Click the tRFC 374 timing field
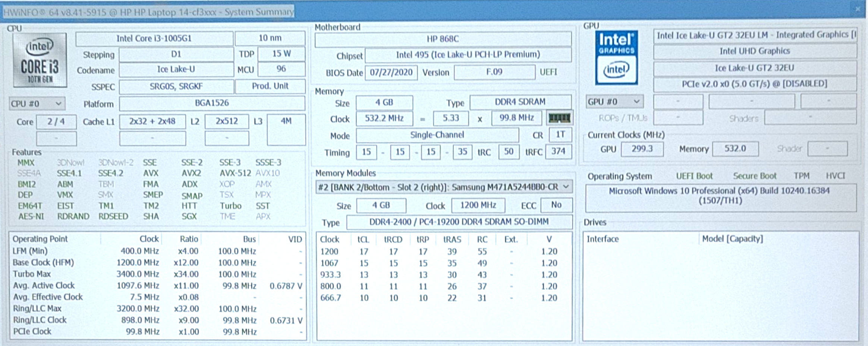 tap(558, 152)
